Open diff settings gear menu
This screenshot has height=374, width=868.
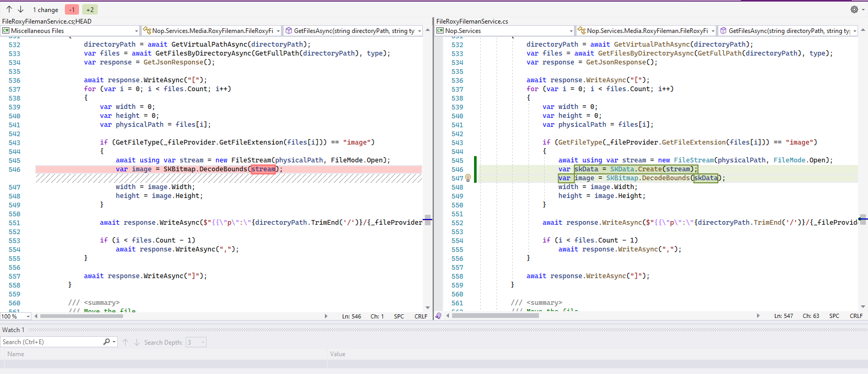coord(854,9)
